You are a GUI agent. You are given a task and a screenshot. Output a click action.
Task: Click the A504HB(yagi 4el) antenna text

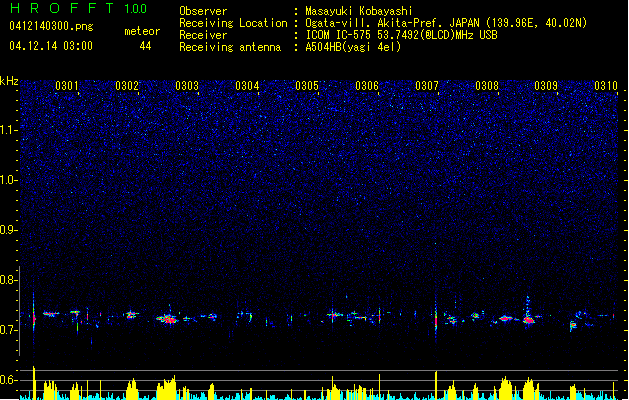tap(353, 47)
